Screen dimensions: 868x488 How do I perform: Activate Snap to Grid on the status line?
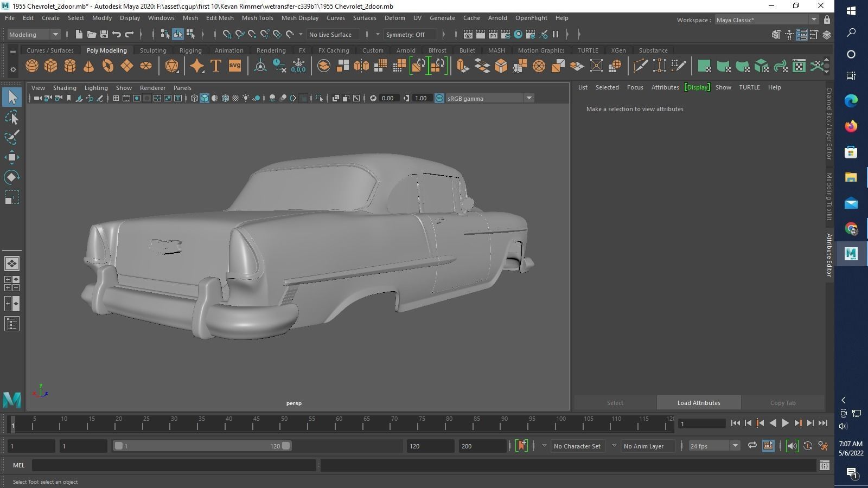(227, 34)
